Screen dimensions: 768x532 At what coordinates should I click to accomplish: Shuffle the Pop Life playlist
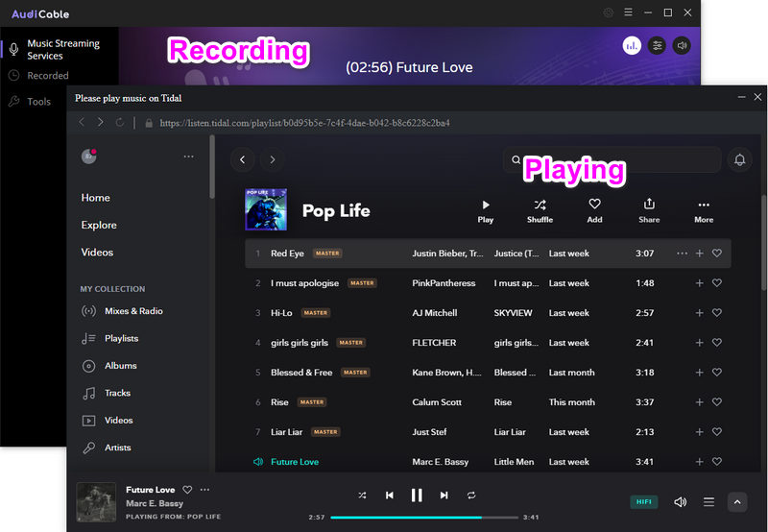(540, 211)
